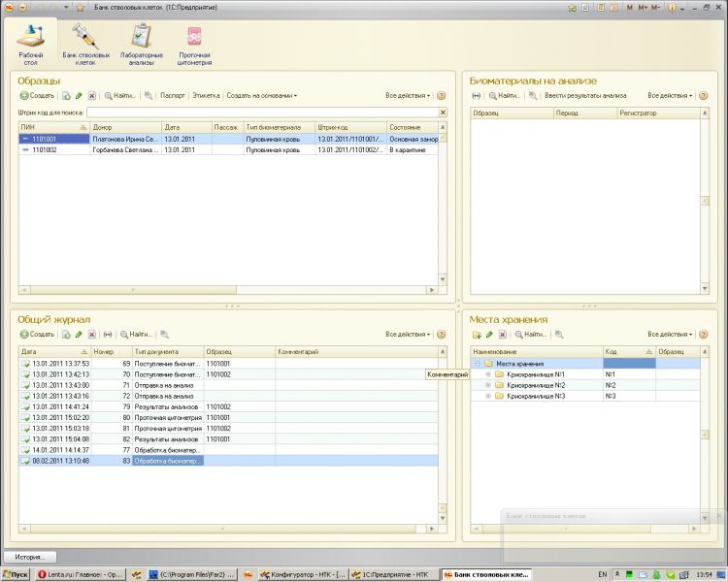Click the calculator icon in the title bar
The width and height of the screenshot is (728, 582).
coord(600,7)
